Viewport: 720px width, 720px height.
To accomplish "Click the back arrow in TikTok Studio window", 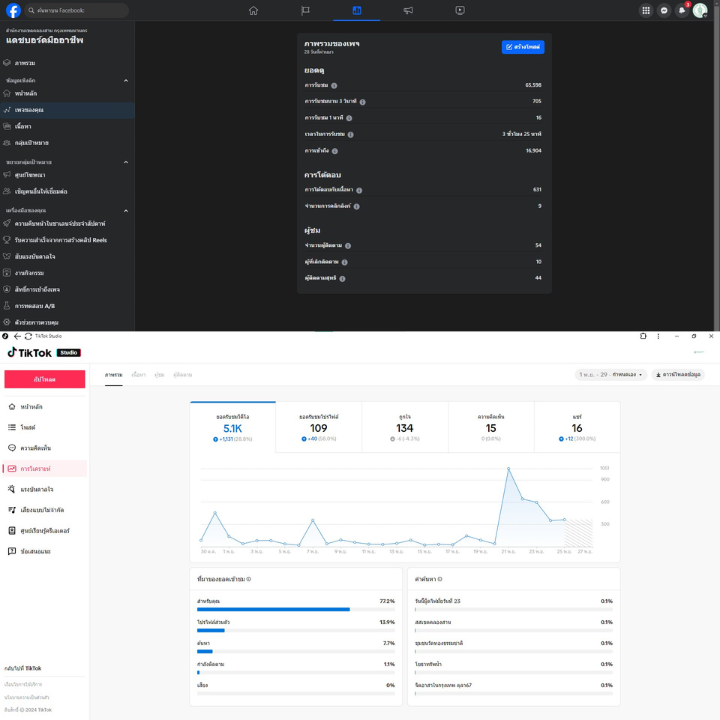I will (17, 336).
